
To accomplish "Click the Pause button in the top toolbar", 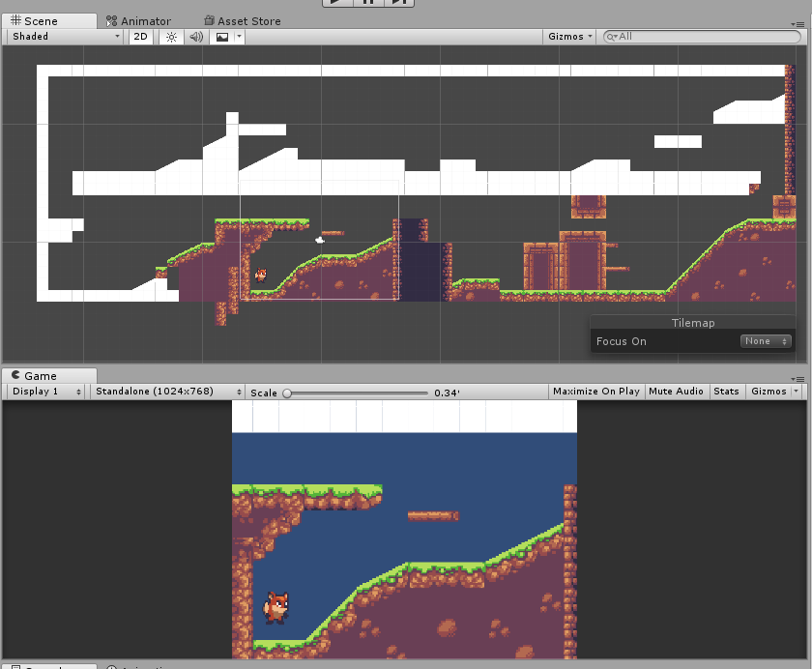I will point(368,3).
